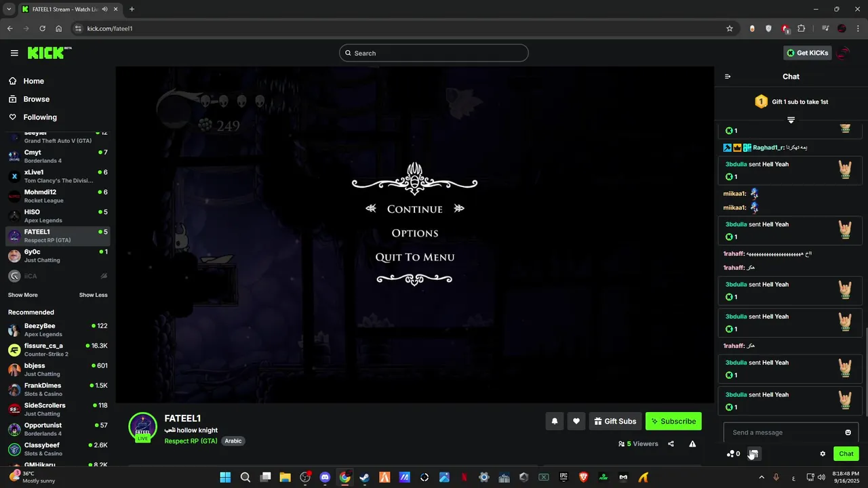The image size is (868, 488).
Task: Toggle stream notifications with the bell icon
Action: click(x=554, y=421)
